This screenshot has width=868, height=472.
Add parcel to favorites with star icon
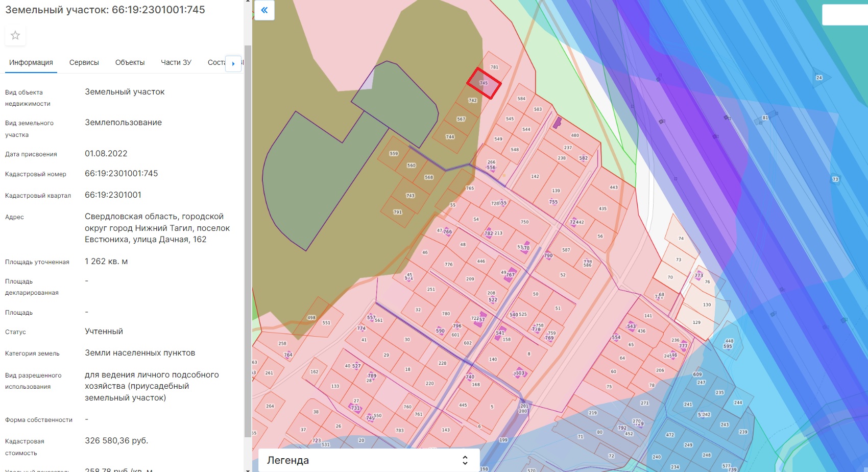click(15, 35)
